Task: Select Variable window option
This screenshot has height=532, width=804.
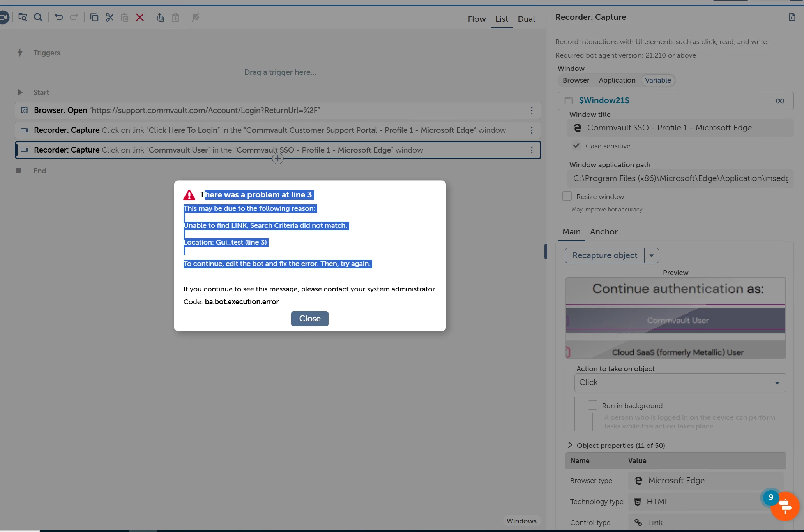Action: pos(658,80)
